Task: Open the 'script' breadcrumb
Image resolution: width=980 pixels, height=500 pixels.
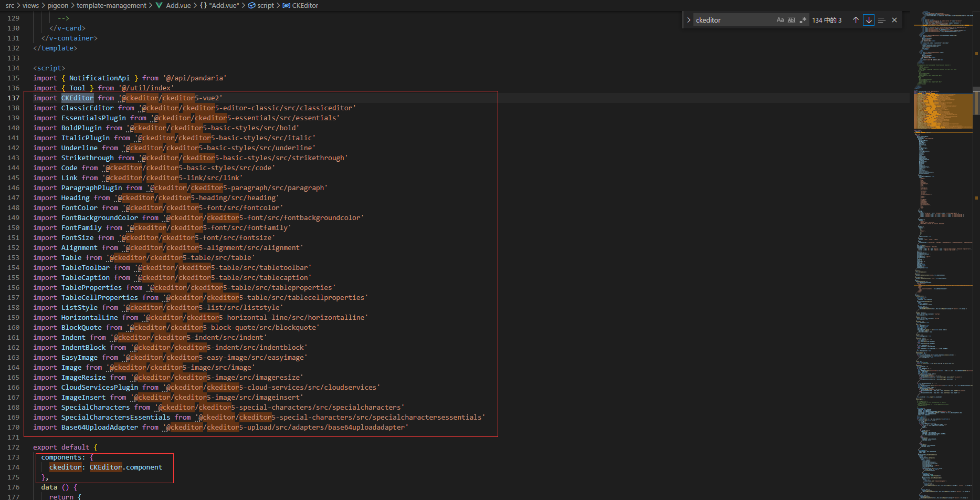Action: pos(266,5)
